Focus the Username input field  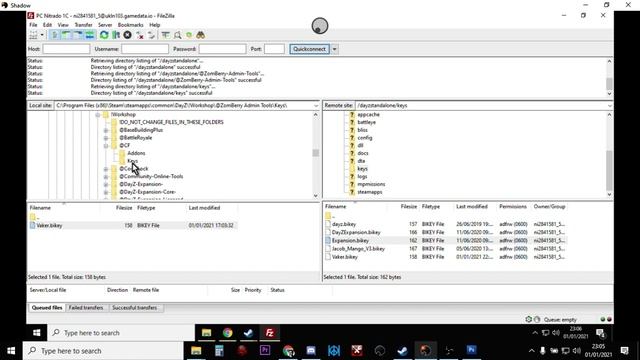tap(145, 49)
